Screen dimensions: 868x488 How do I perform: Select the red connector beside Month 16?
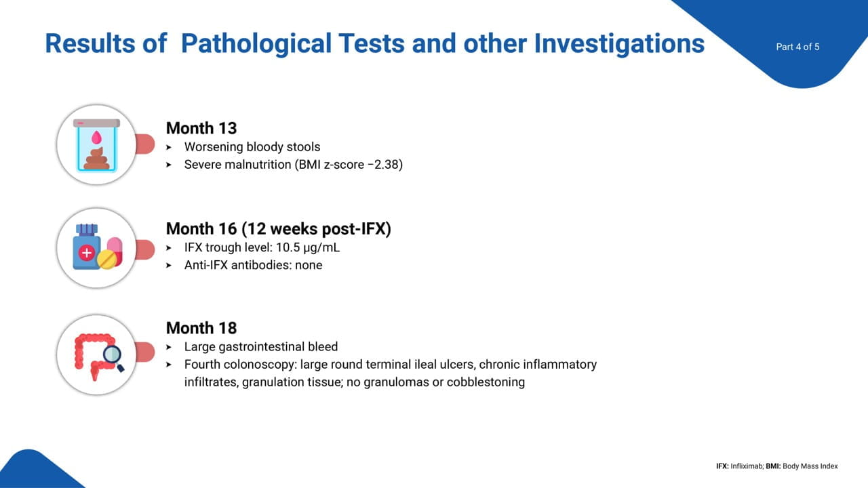pos(145,249)
